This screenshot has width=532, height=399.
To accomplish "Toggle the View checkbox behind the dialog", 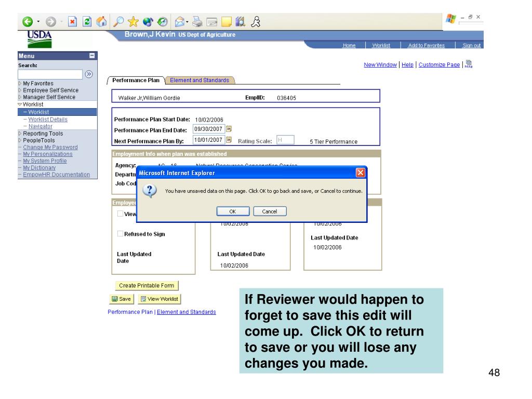I will pyautogui.click(x=120, y=214).
